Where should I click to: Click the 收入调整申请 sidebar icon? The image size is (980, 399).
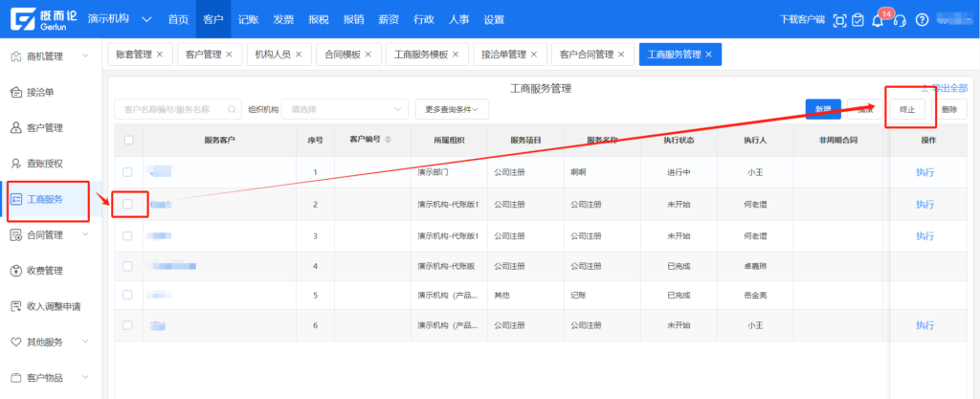coord(17,306)
